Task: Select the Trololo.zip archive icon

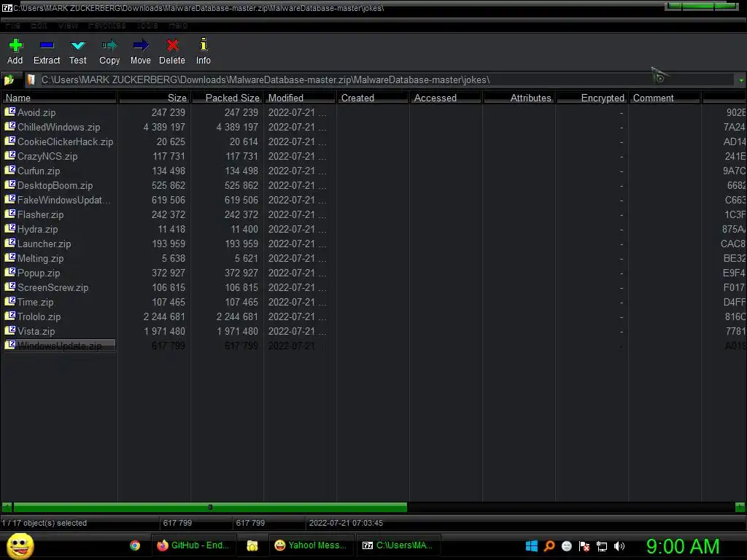Action: (x=10, y=316)
